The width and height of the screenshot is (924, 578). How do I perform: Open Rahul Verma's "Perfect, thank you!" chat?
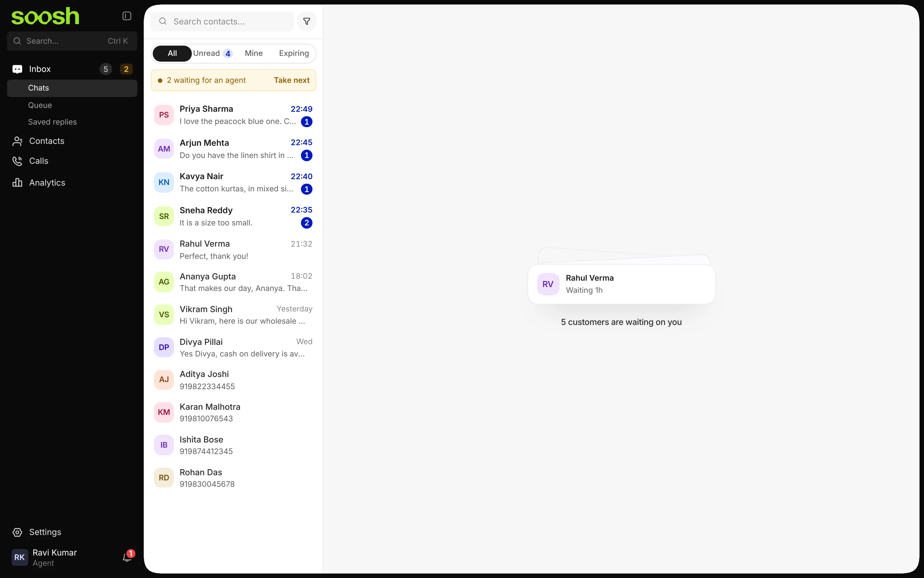pyautogui.click(x=233, y=249)
